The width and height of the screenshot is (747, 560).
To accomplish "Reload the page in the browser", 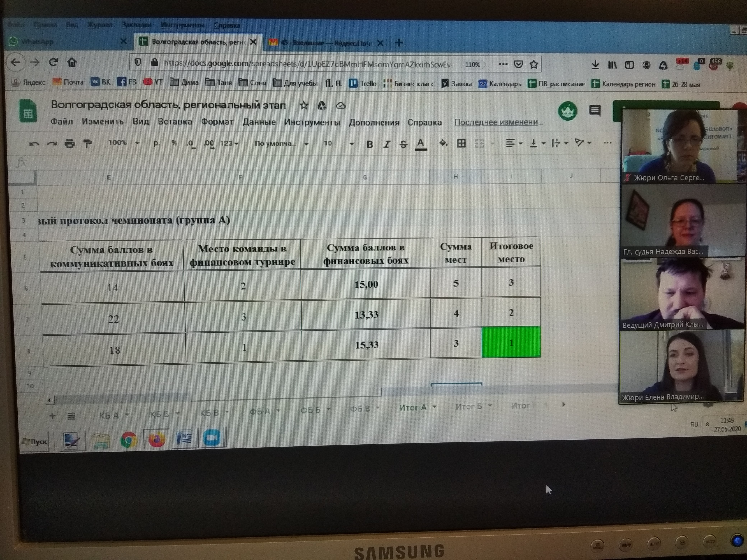I will [53, 62].
